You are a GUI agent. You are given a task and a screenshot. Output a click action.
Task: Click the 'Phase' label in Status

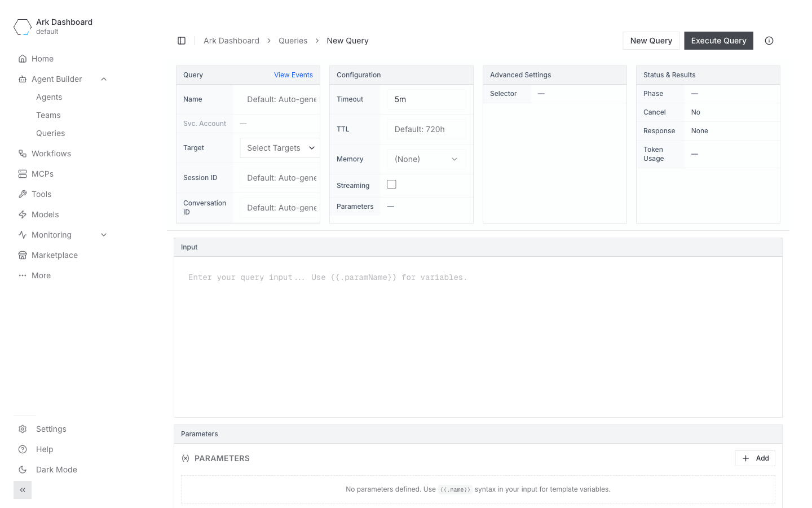pos(653,94)
